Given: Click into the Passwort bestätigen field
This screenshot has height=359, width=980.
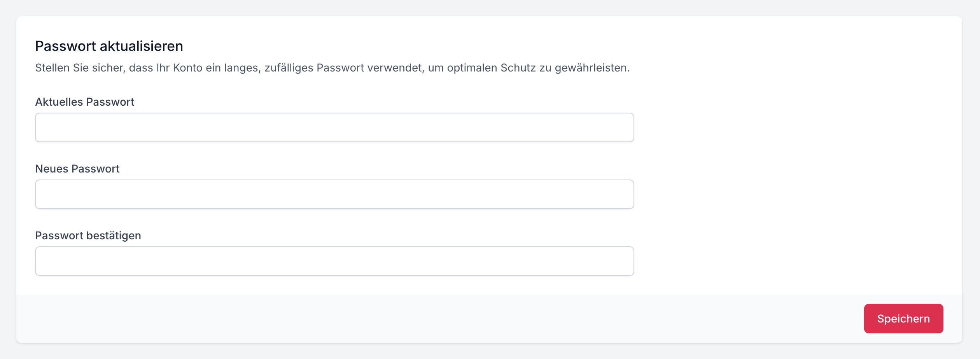Looking at the screenshot, I should tap(334, 261).
